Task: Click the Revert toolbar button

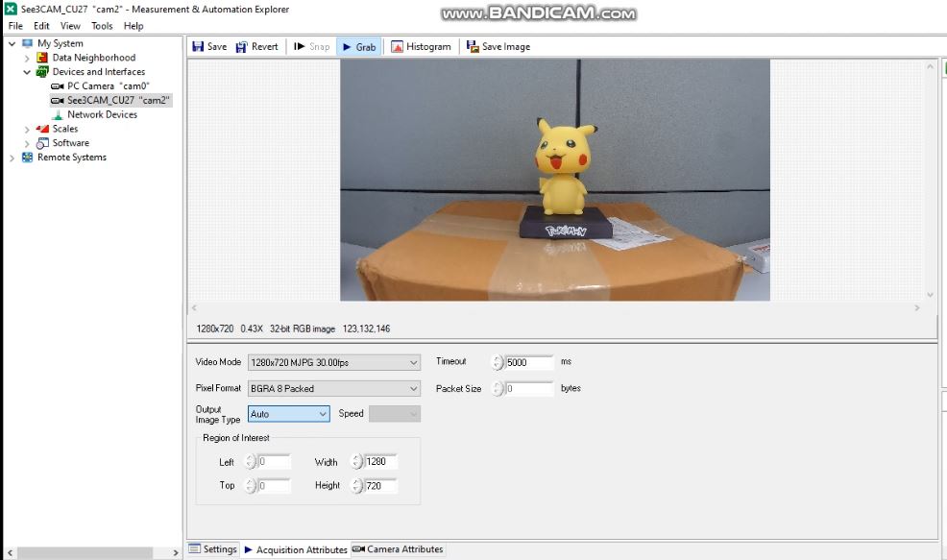Action: (257, 46)
